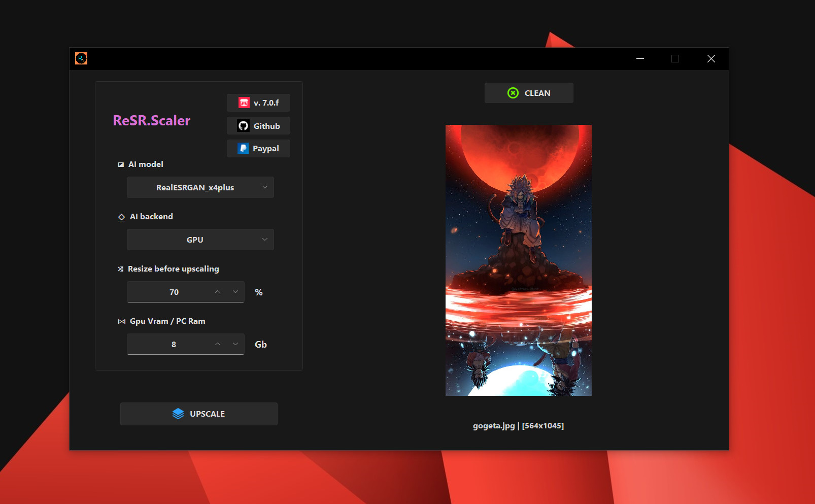Expand the RealESRGAN_x4plus AI model dropdown
Viewport: 815px width, 504px height.
click(x=200, y=187)
